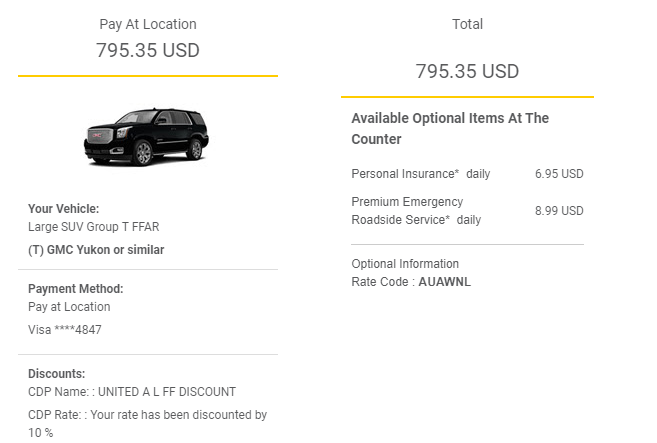Image resolution: width=657 pixels, height=443 pixels.
Task: Select the Discounts label
Action: [57, 374]
